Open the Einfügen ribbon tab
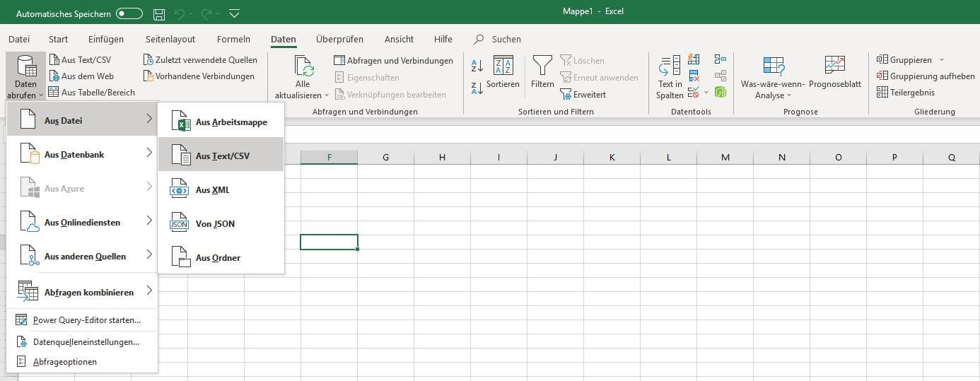 point(106,39)
